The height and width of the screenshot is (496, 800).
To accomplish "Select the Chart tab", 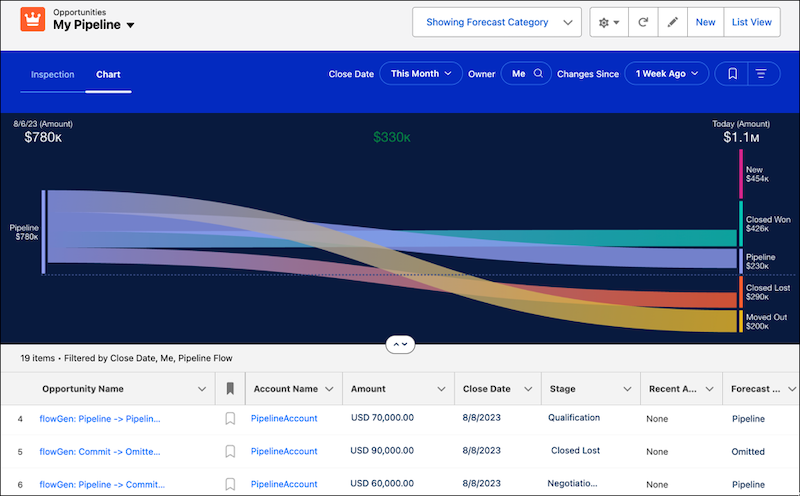I will coord(108,74).
